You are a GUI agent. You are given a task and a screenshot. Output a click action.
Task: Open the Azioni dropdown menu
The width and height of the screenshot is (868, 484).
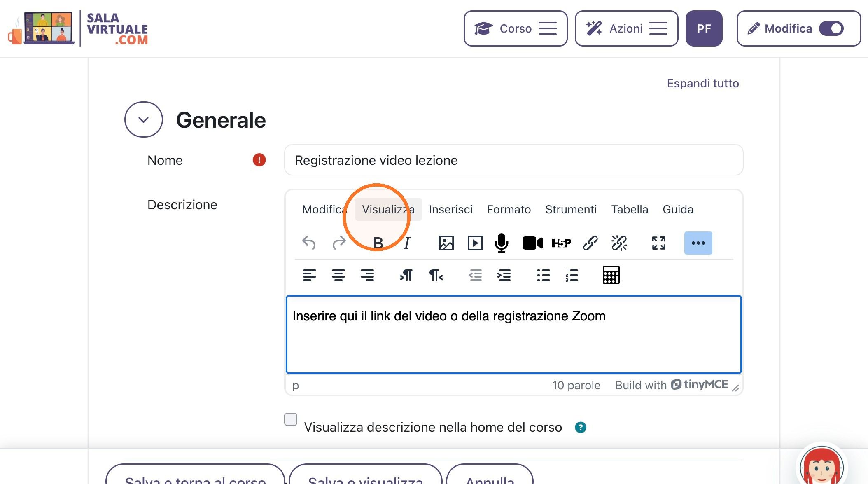coord(626,28)
